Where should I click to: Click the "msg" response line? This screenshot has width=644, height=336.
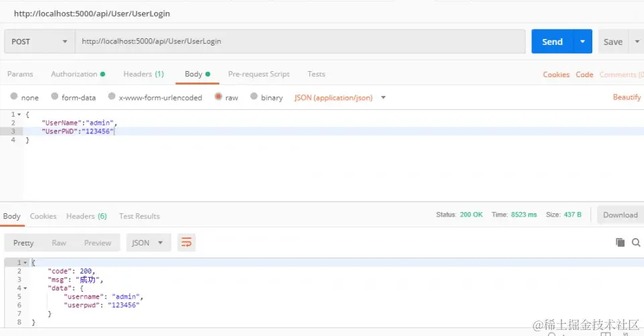click(76, 280)
